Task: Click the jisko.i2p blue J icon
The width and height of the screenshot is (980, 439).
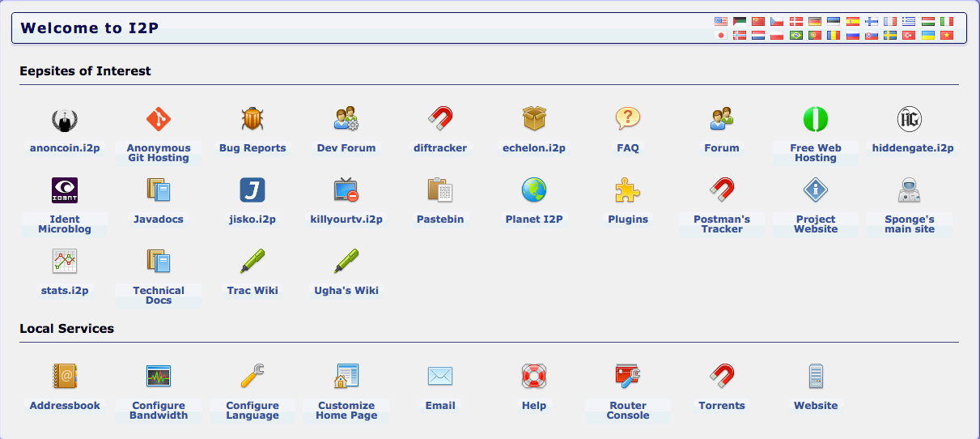Action: tap(252, 190)
